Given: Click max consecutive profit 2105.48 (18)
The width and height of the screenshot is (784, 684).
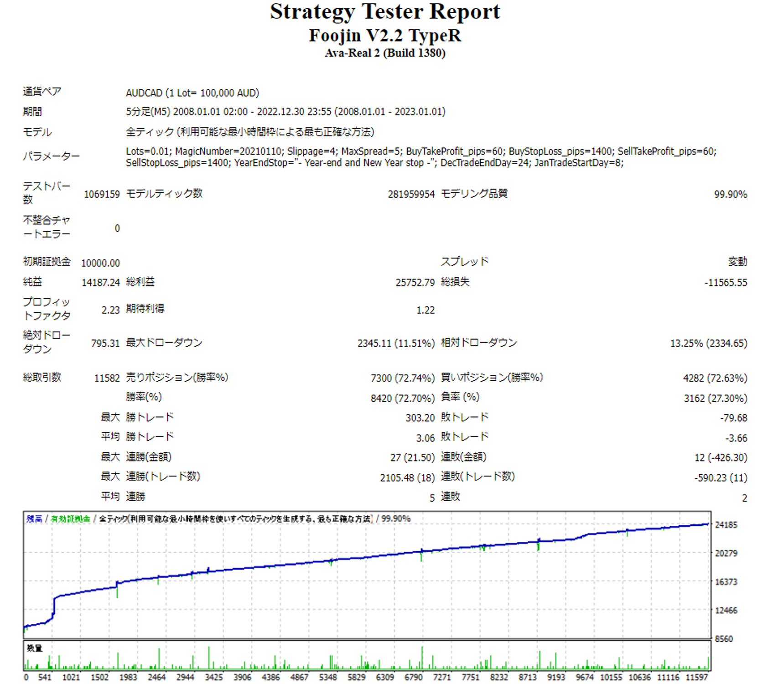Looking at the screenshot, I should (407, 478).
